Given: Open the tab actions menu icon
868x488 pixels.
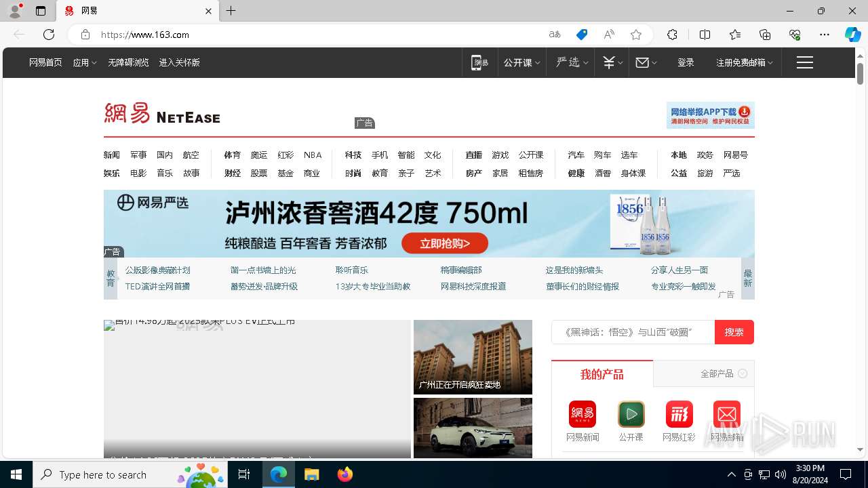Looking at the screenshot, I should pyautogui.click(x=41, y=11).
